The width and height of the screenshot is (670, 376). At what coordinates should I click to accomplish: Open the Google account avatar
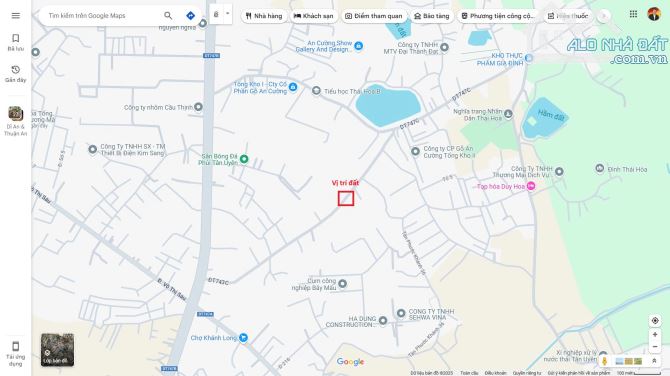point(654,14)
